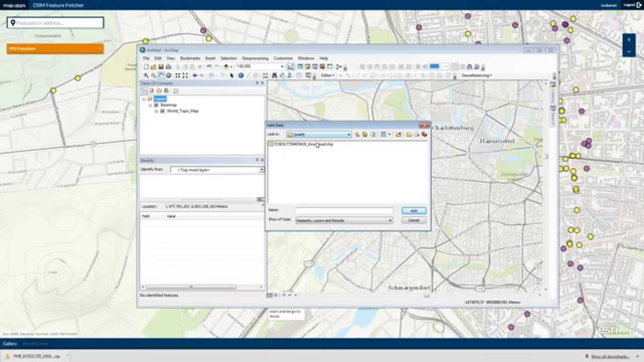Click the Postcode or address search field
Viewport: 644px width, 362px height.
click(x=55, y=23)
